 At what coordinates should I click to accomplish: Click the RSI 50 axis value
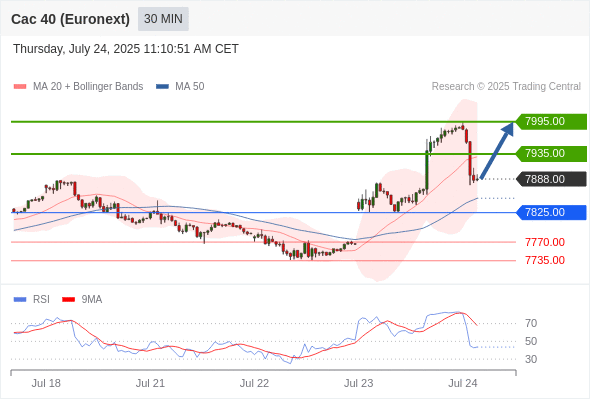click(531, 341)
